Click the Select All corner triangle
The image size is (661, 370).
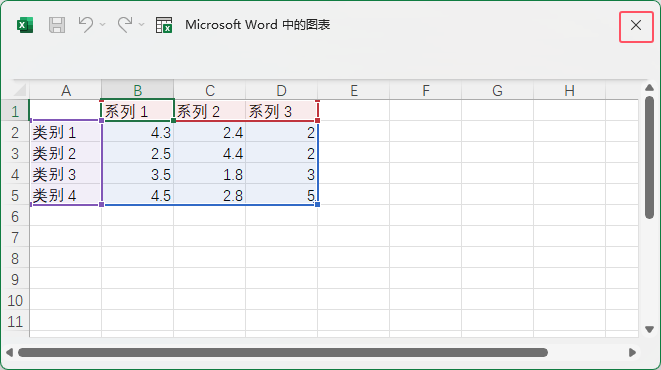20,90
